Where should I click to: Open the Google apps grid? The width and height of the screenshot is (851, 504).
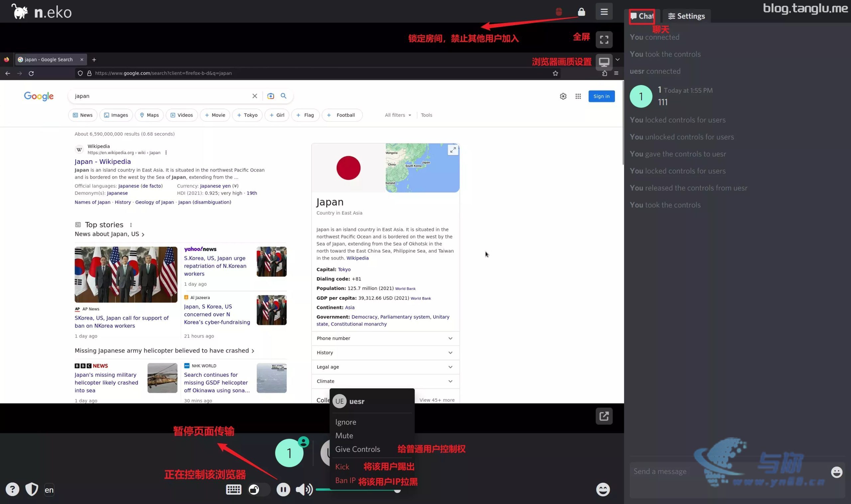point(578,96)
